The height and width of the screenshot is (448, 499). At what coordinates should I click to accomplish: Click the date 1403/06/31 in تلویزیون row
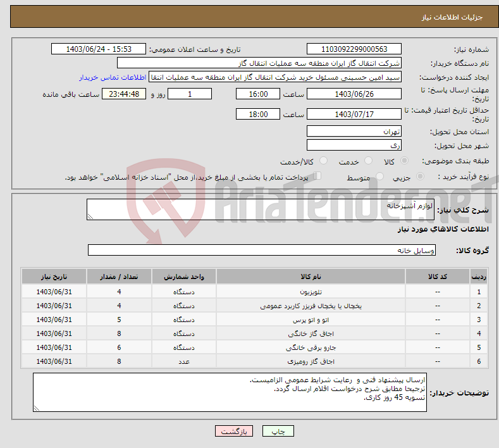54,292
